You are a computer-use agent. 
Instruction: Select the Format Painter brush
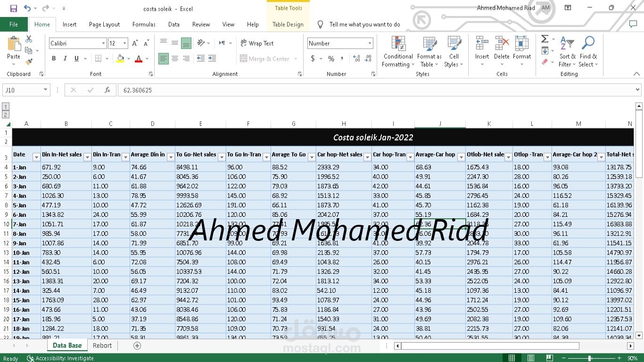29,62
